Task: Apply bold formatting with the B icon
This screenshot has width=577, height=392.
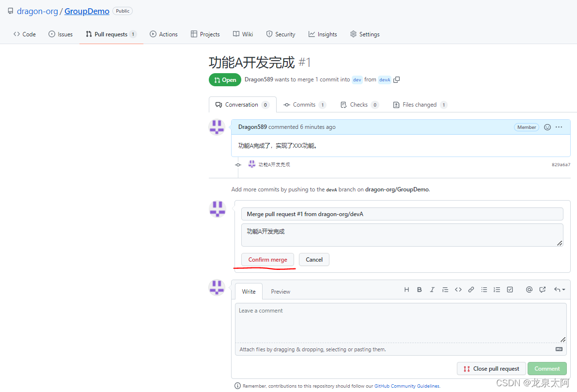Action: [419, 290]
